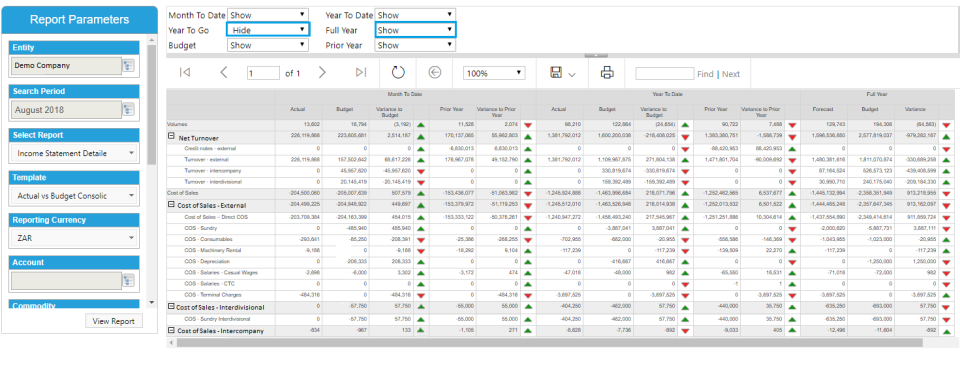Go to first page of report
Viewport: 960px width, 371px height.
[x=184, y=73]
